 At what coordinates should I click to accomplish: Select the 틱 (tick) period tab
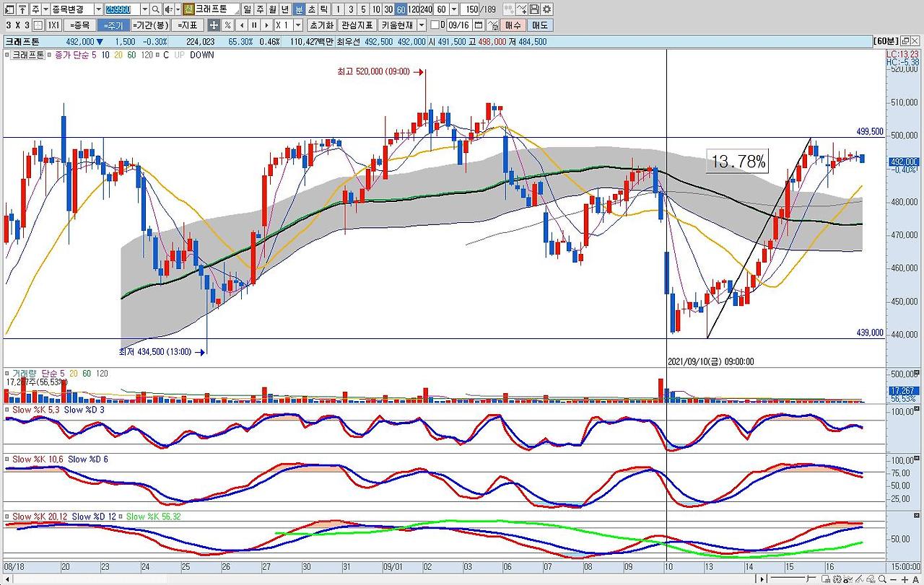pos(323,9)
